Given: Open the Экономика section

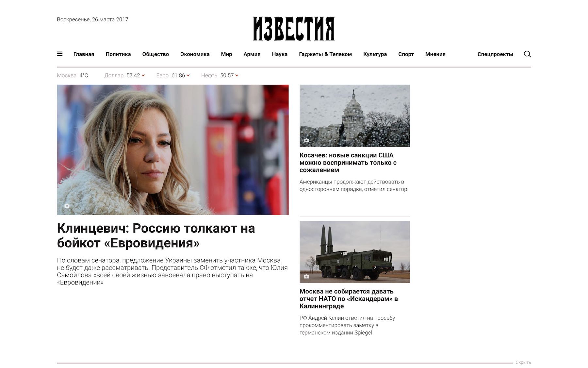Looking at the screenshot, I should coord(195,54).
